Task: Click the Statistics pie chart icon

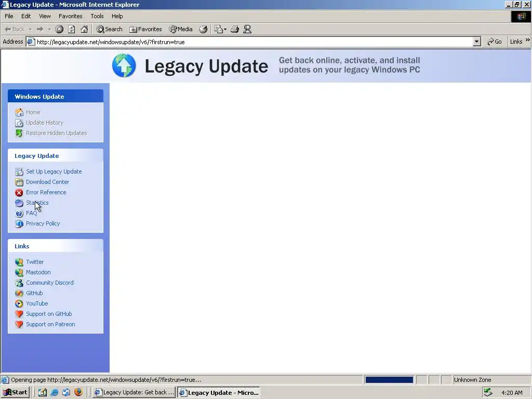Action: 19,203
